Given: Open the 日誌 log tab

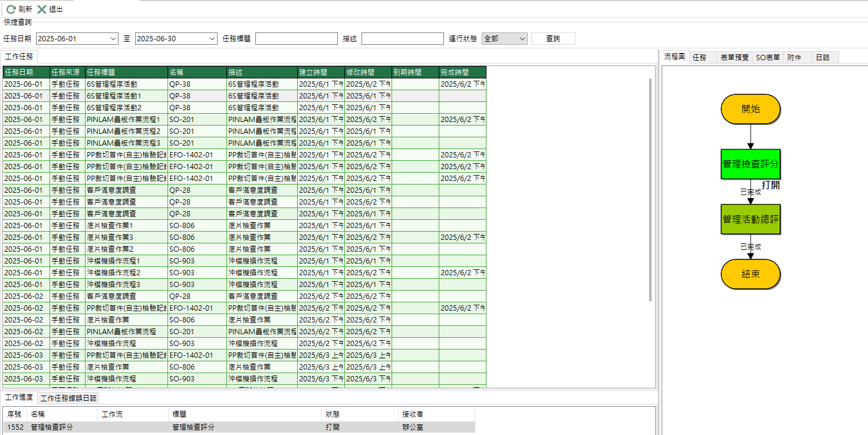Looking at the screenshot, I should 822,58.
